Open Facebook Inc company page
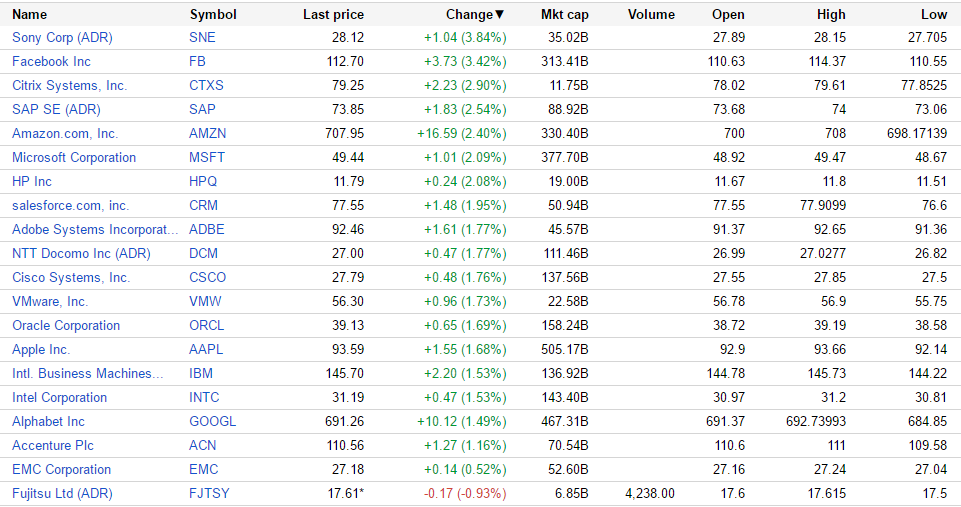 [51, 61]
